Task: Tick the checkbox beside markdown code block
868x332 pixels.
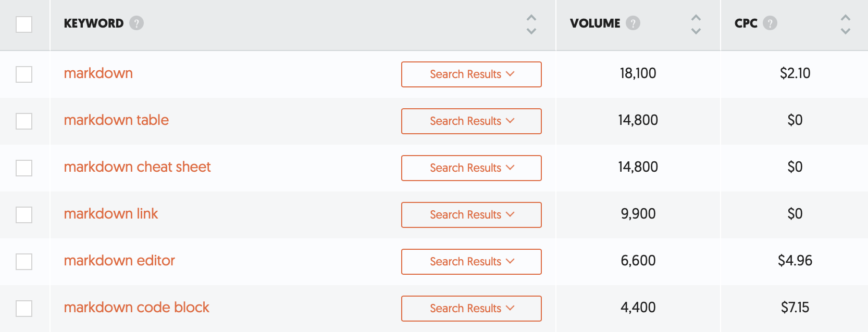Action: pos(24,309)
